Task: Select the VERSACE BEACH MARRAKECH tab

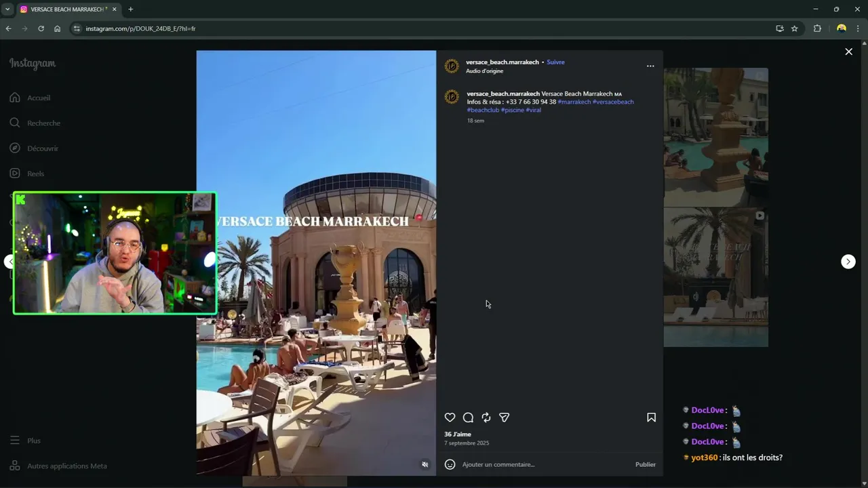Action: (x=68, y=9)
